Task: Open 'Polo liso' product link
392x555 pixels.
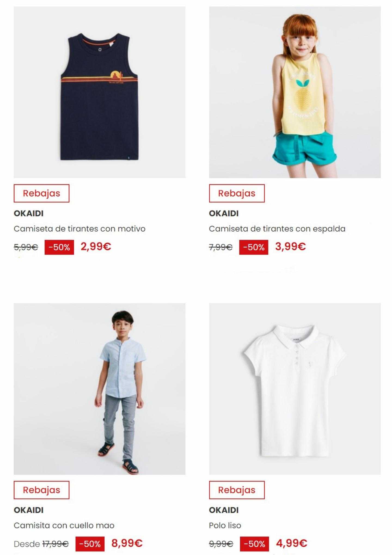Action: [x=225, y=525]
